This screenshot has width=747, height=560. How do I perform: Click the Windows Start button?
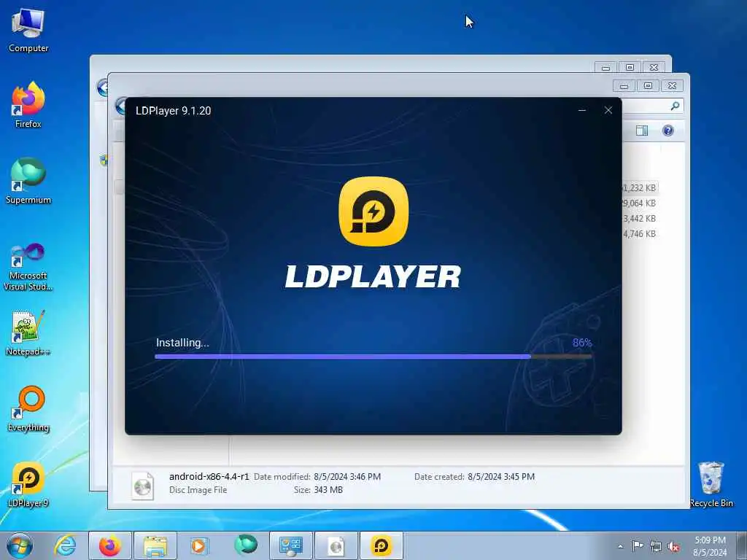(19, 545)
